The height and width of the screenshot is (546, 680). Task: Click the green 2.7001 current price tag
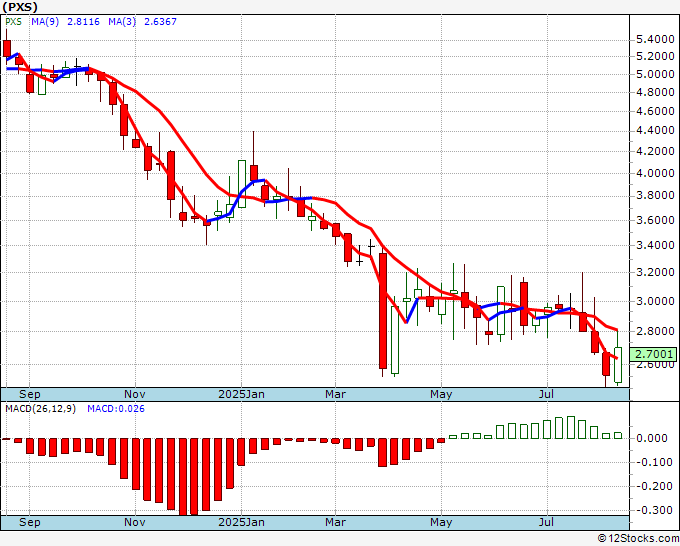pyautogui.click(x=655, y=354)
